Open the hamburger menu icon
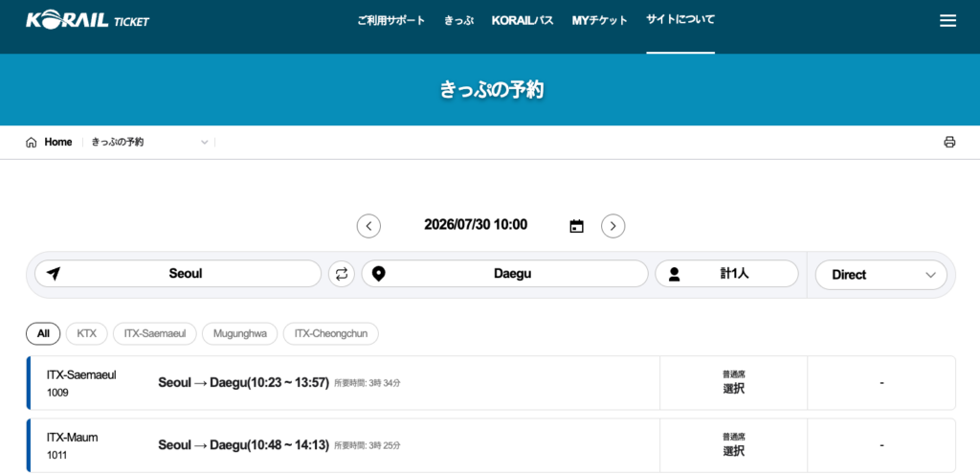 coord(947,21)
